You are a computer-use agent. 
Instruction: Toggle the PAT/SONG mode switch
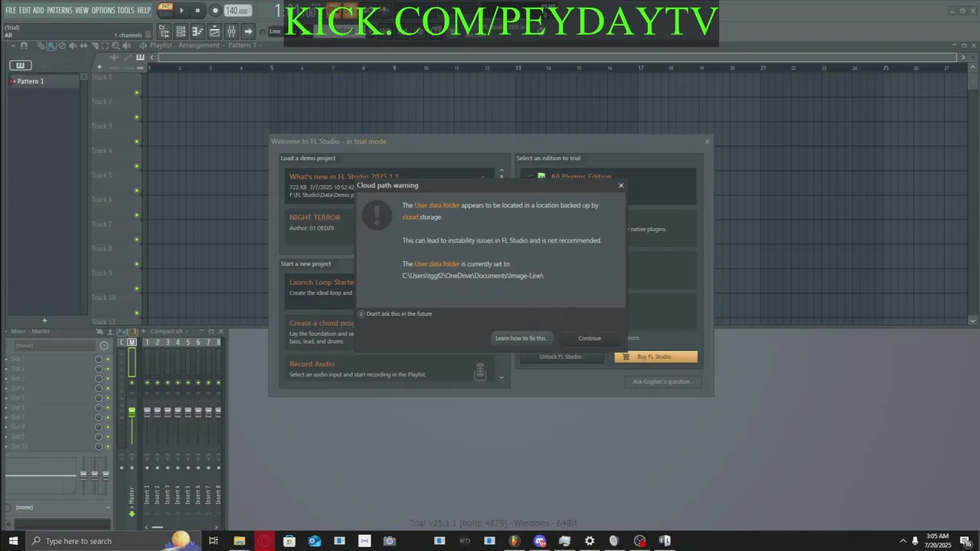pos(165,10)
